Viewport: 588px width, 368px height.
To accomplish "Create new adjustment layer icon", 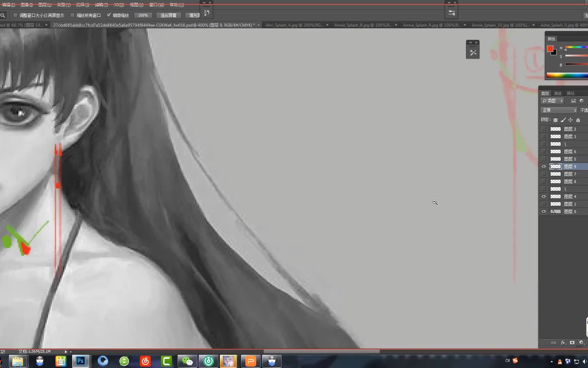I will 582,342.
